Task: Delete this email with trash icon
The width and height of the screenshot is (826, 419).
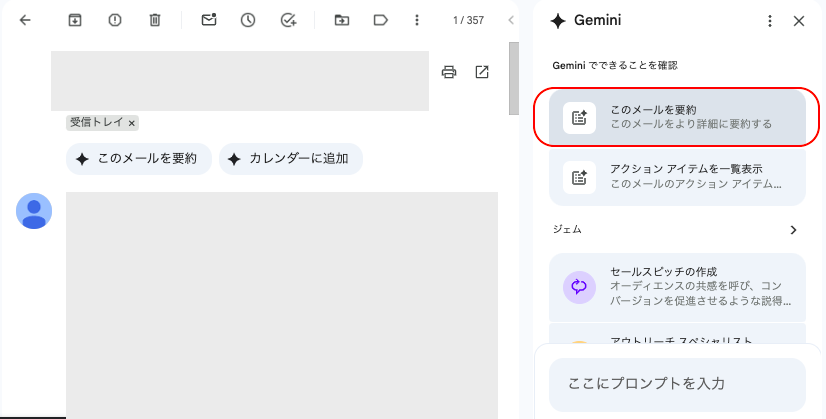Action: coord(155,20)
